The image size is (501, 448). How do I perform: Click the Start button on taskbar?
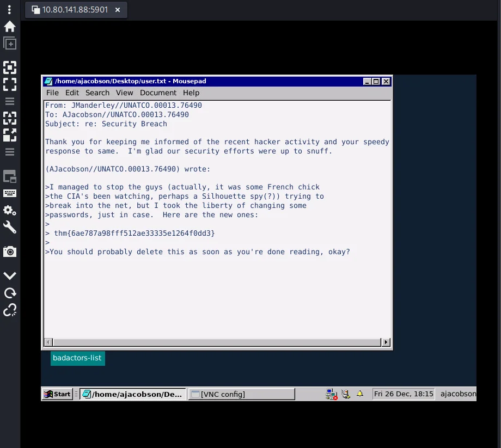58,394
